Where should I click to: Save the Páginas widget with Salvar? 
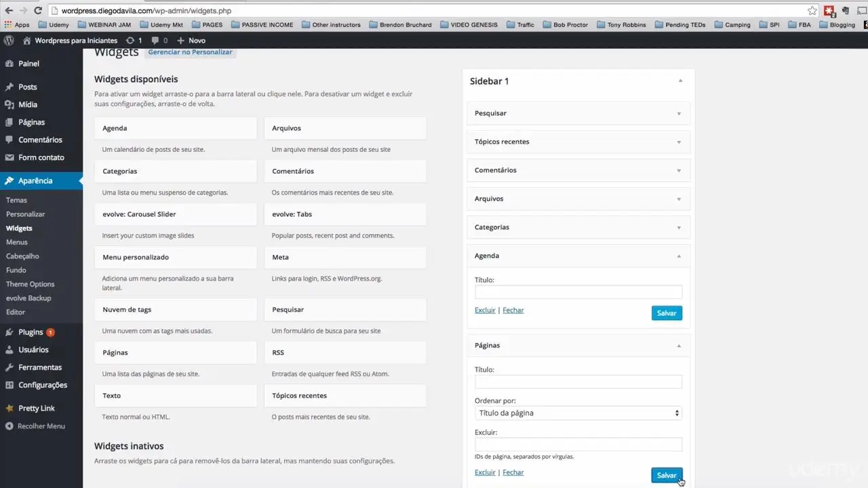point(666,475)
